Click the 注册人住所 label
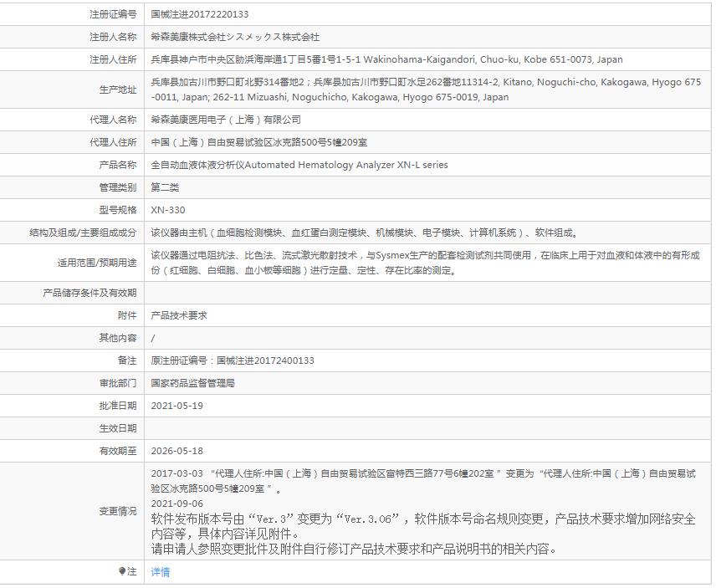The image size is (716, 588). [x=113, y=59]
